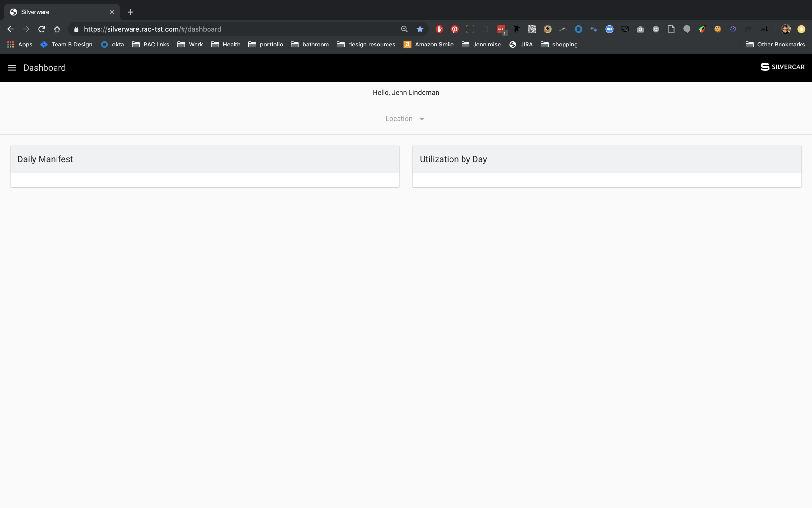Select the Daily Manifest panel title
The width and height of the screenshot is (812, 508).
point(45,159)
